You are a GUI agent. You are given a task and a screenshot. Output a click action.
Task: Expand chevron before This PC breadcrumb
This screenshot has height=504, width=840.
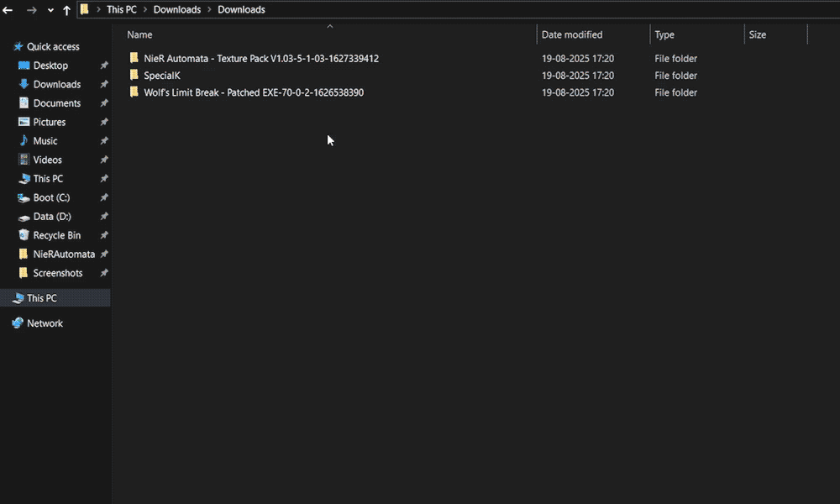(98, 9)
